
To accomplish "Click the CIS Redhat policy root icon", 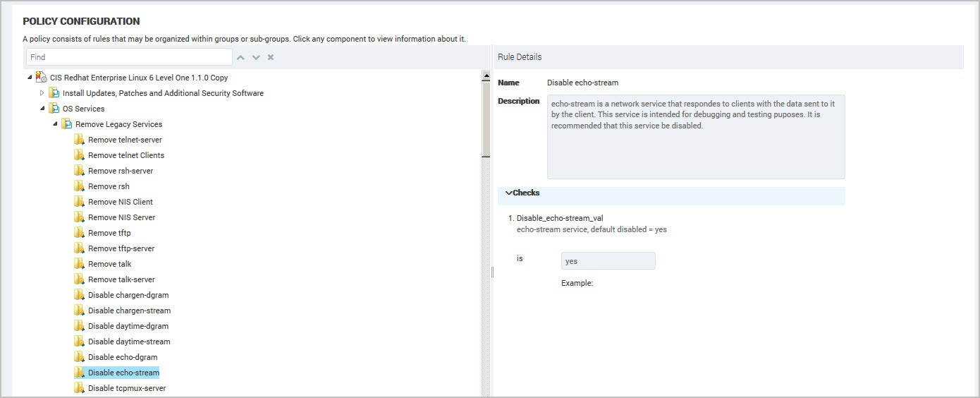I will pos(42,78).
